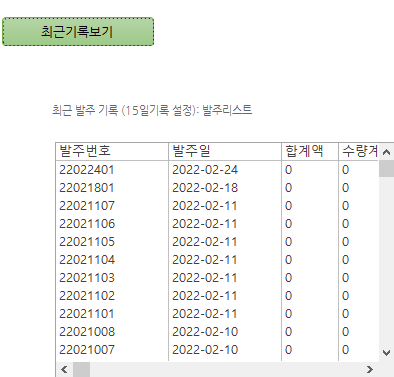394x377 pixels.
Task: Click the list's scroll right arrow
Action: click(370, 369)
